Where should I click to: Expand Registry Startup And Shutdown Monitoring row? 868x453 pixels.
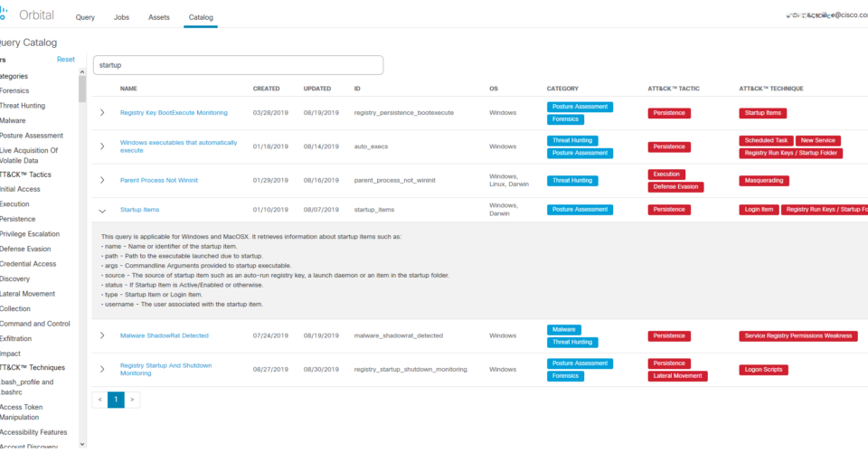(102, 369)
